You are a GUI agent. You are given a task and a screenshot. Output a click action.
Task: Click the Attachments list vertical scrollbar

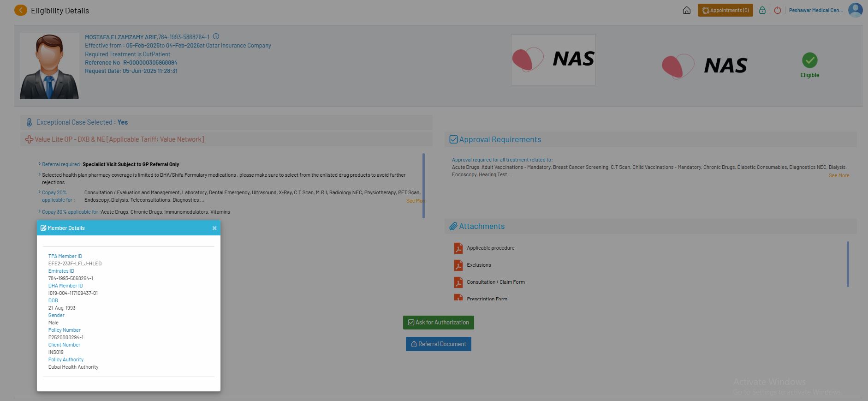tap(848, 264)
